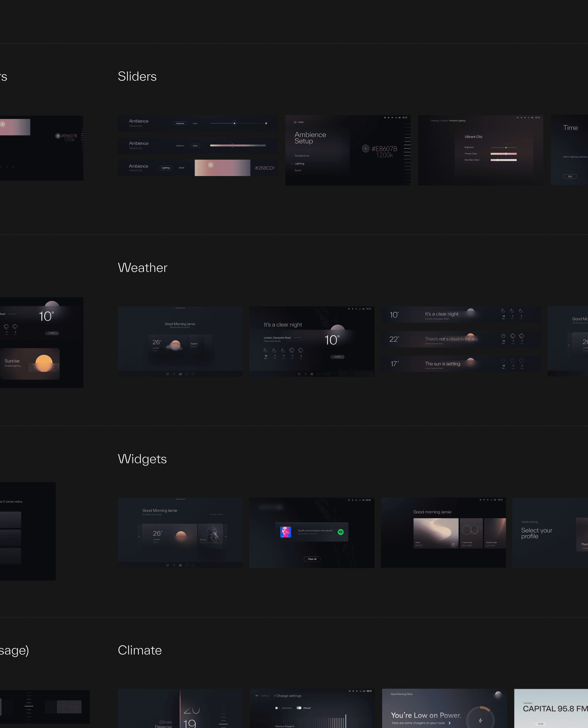Click the #268CD1 colour value text

(265, 168)
